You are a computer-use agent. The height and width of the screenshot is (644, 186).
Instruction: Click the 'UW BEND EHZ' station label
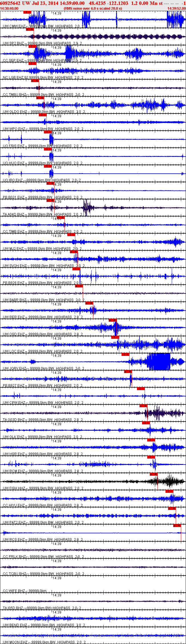(15, 625)
